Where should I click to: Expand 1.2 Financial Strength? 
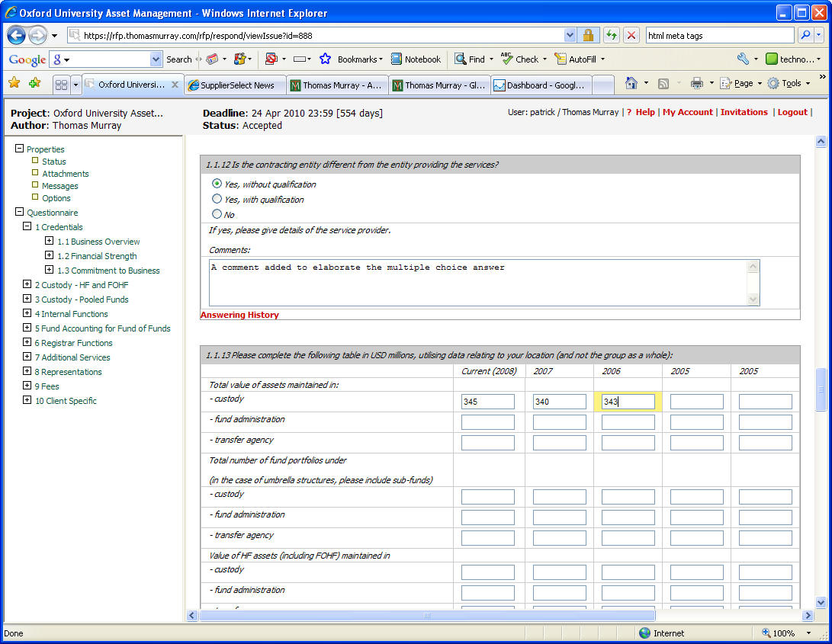(x=50, y=255)
